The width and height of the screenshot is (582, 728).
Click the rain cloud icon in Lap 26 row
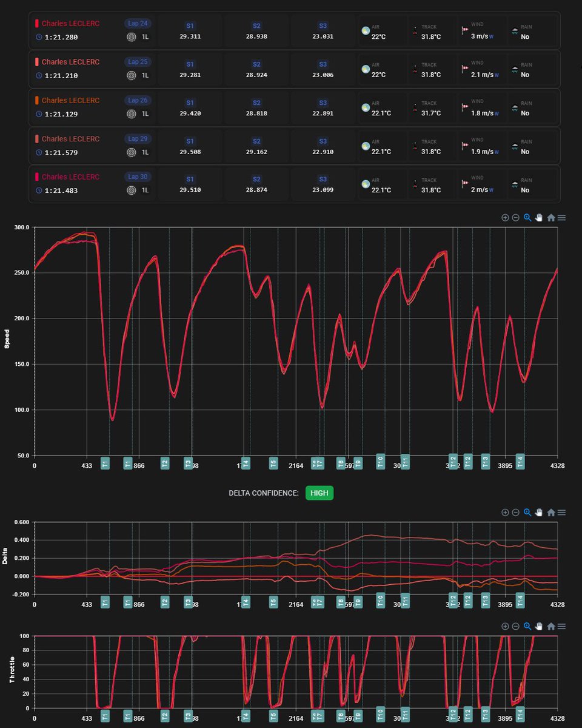click(x=515, y=107)
